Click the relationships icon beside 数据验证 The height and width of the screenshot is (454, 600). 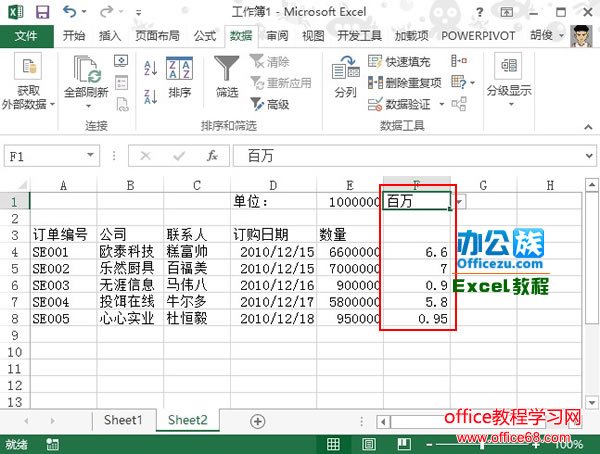click(459, 104)
